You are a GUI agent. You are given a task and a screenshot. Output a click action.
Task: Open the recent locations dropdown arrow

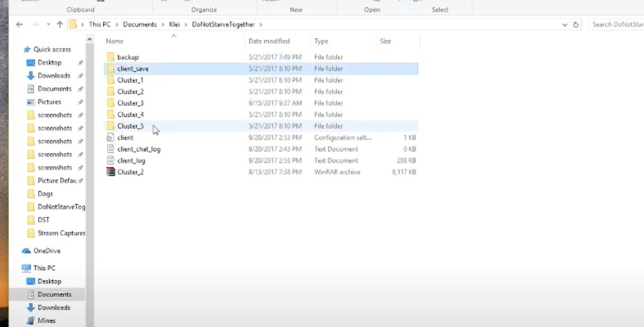pos(48,25)
